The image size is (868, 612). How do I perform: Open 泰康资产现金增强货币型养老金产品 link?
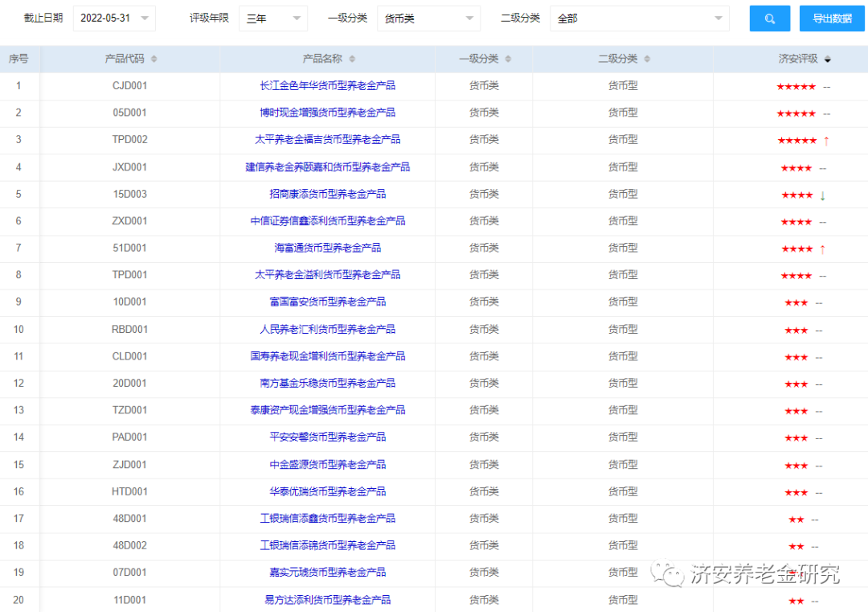click(x=328, y=410)
